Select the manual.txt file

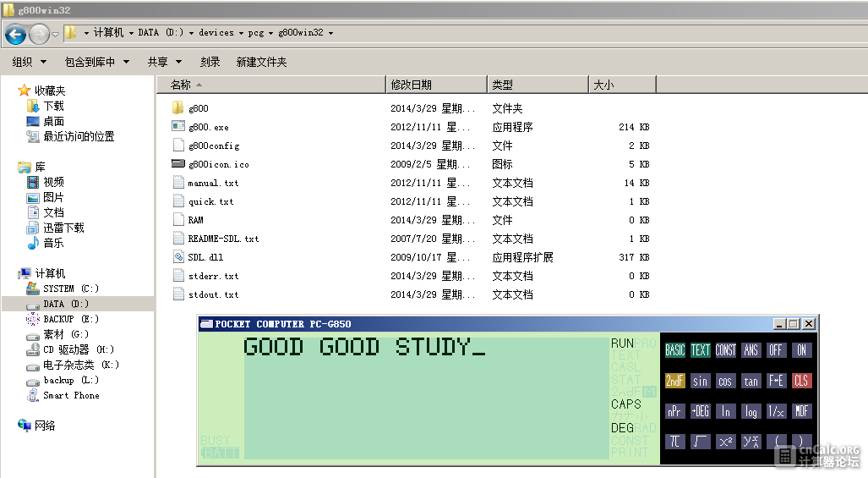point(213,183)
